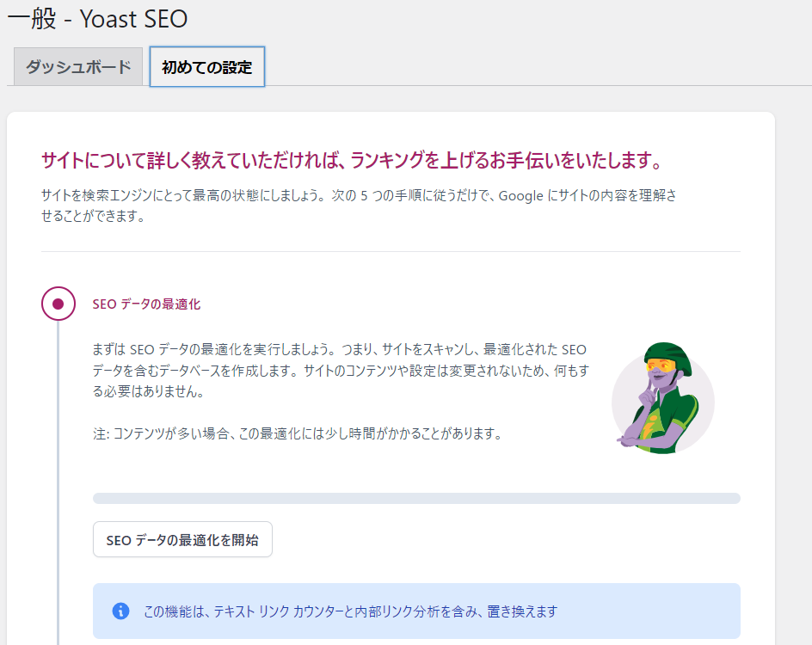
Task: Click the intro paragraph mentioning Google
Action: pos(358,205)
